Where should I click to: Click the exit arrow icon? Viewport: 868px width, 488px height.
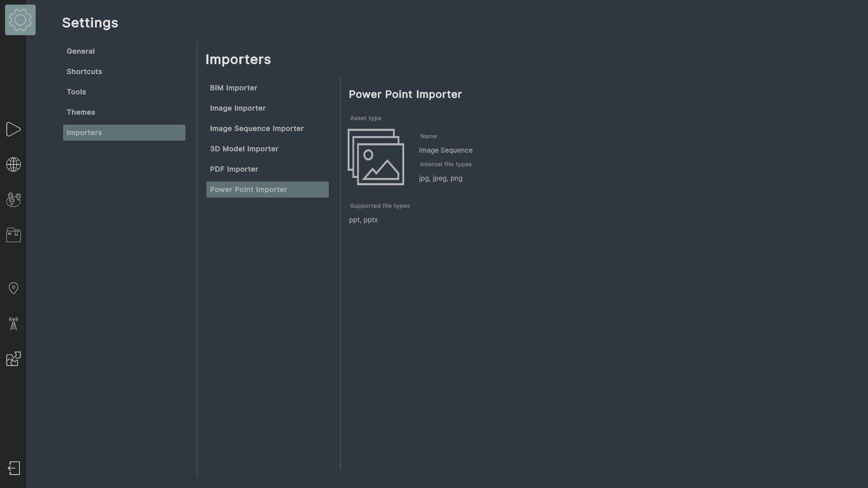click(14, 468)
